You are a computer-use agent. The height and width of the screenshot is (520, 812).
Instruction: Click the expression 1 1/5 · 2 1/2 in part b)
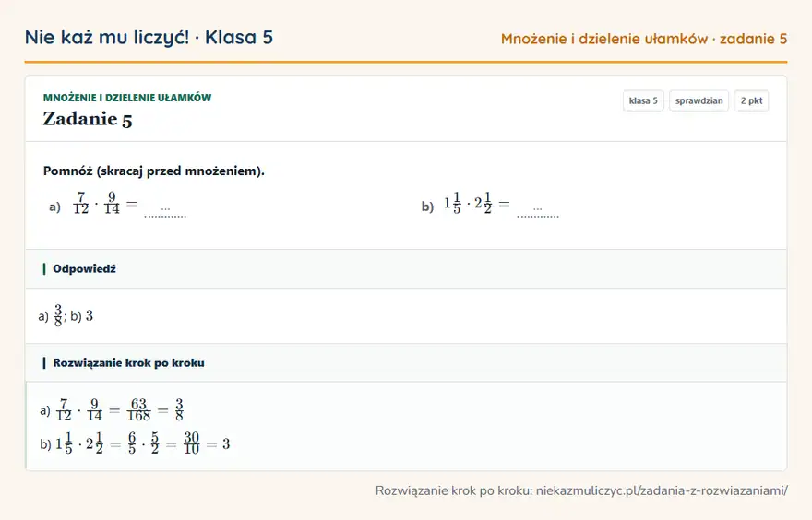pyautogui.click(x=468, y=204)
